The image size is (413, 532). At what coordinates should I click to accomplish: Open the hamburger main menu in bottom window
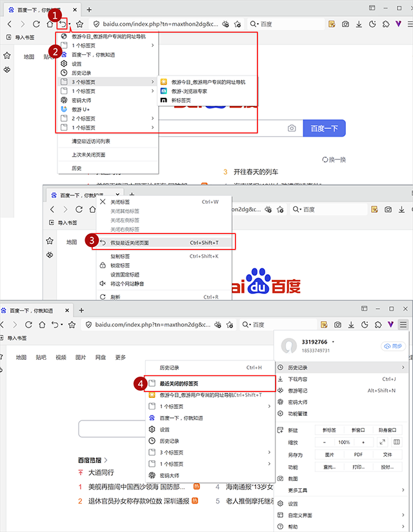pos(403,325)
